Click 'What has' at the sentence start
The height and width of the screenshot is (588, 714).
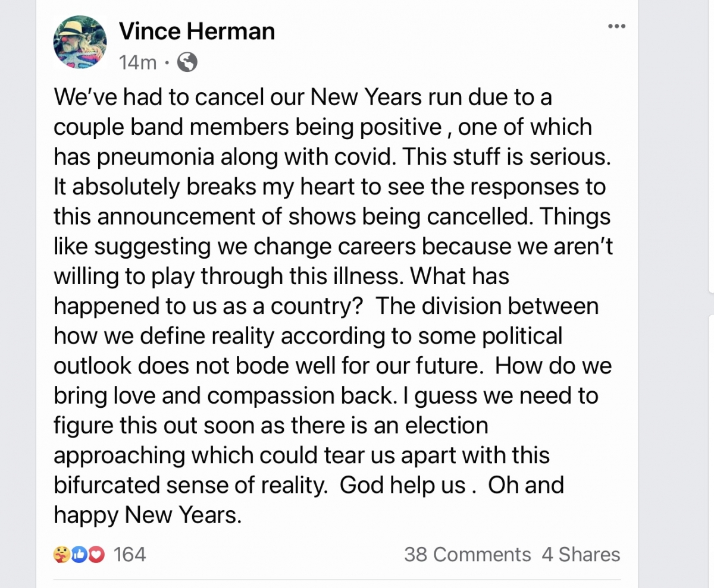(x=461, y=276)
